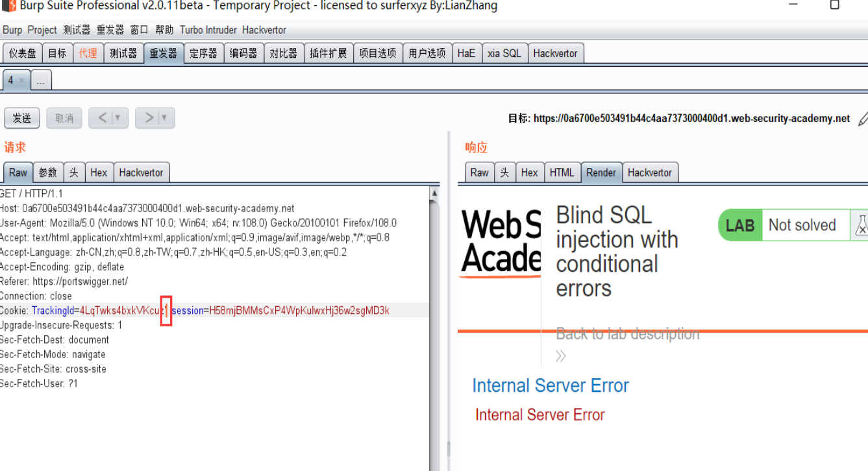Click the double chevron below lab description link

pos(561,356)
